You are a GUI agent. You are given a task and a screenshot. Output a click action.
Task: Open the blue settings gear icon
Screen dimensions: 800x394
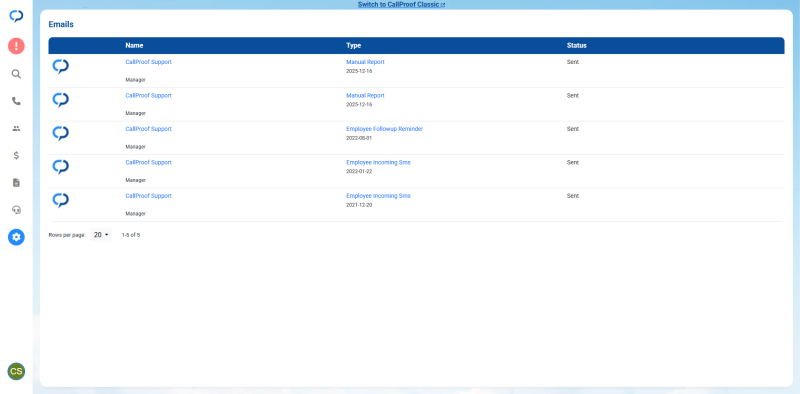[x=16, y=237]
